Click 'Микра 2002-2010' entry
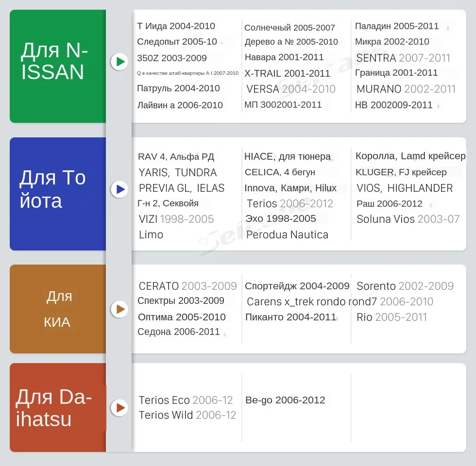476x466 pixels. coord(392,42)
